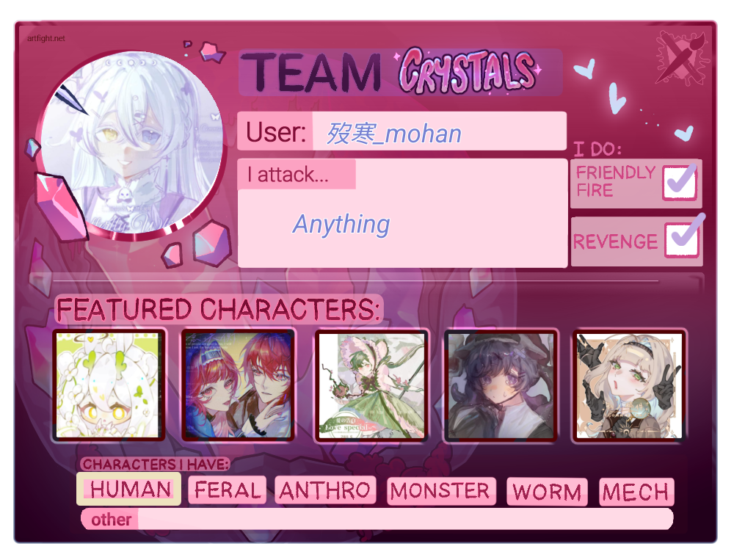Screen dimensions: 734x560
Task: Select the WORM character type tag
Action: click(x=547, y=492)
